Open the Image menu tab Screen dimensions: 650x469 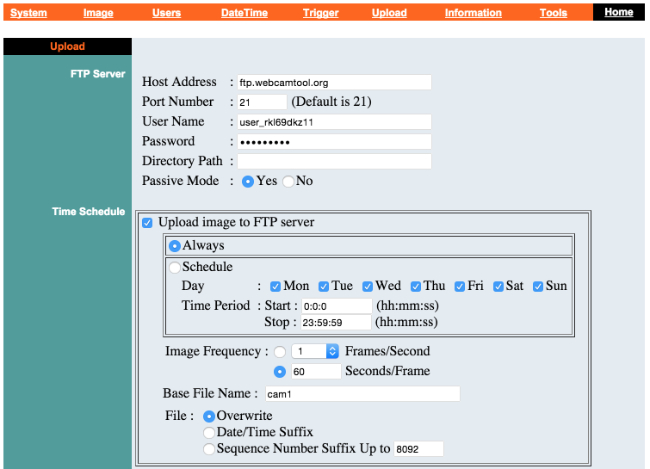click(x=98, y=13)
